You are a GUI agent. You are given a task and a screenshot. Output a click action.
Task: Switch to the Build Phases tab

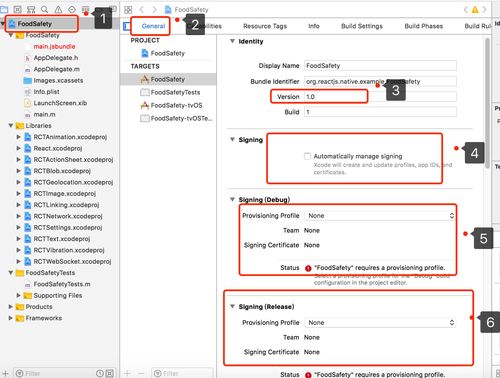click(x=424, y=26)
